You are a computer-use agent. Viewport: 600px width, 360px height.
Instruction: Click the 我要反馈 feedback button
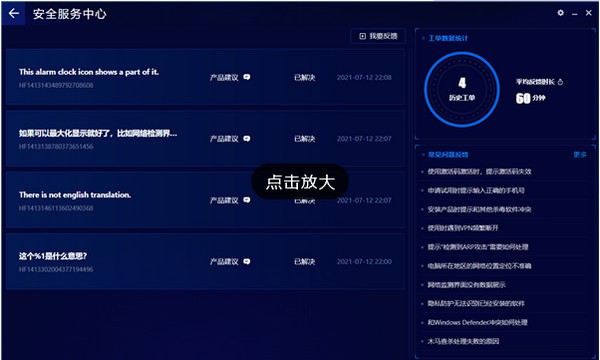[378, 36]
